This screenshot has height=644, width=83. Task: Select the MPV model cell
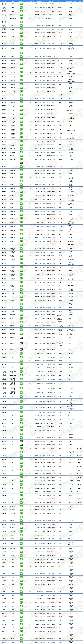[x=13, y=535]
